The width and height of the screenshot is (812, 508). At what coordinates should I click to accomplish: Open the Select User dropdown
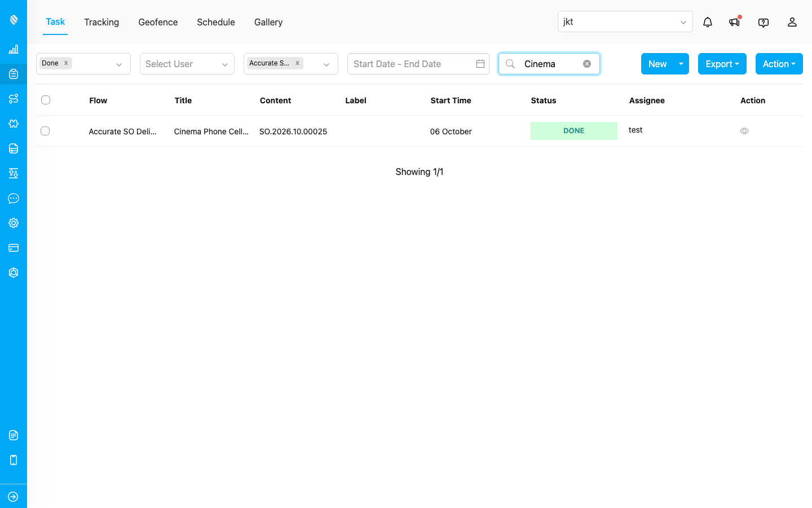187,64
